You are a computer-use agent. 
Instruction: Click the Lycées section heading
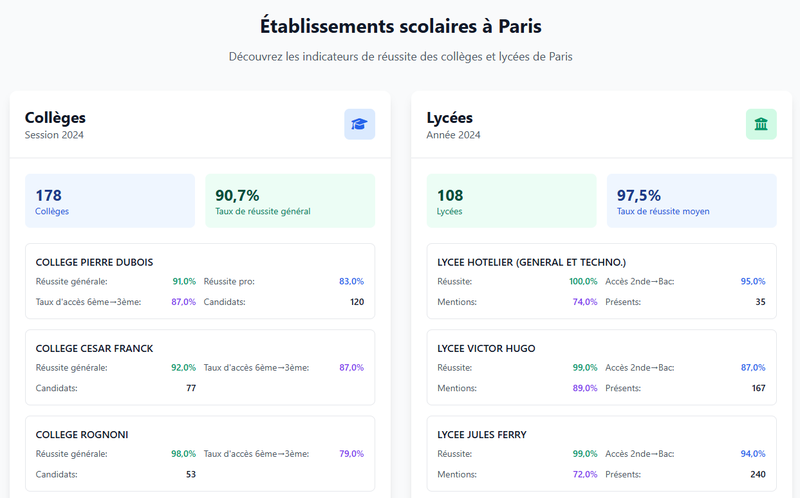click(x=450, y=118)
